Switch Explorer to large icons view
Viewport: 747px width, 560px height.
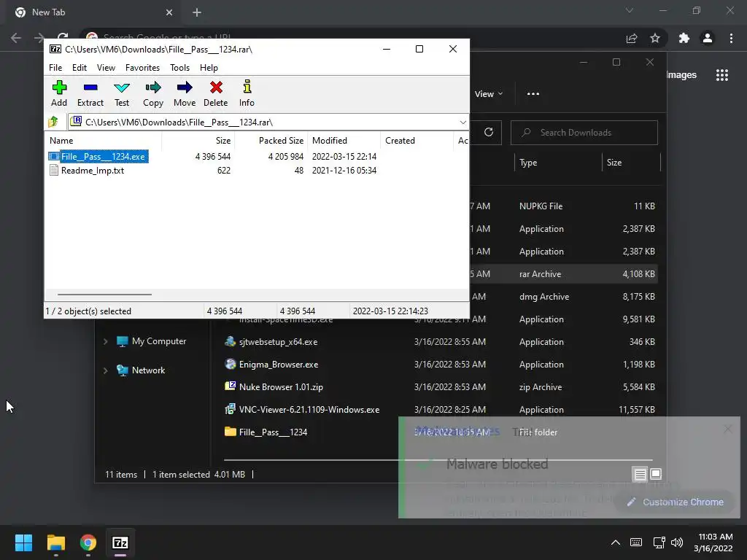coord(656,474)
